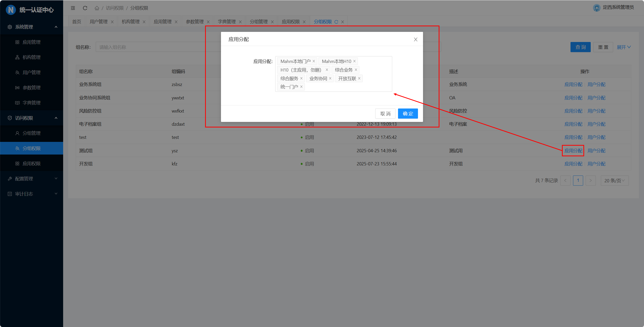Open the 20 条/页 page size dropdown
Image resolution: width=644 pixels, height=327 pixels.
[614, 181]
